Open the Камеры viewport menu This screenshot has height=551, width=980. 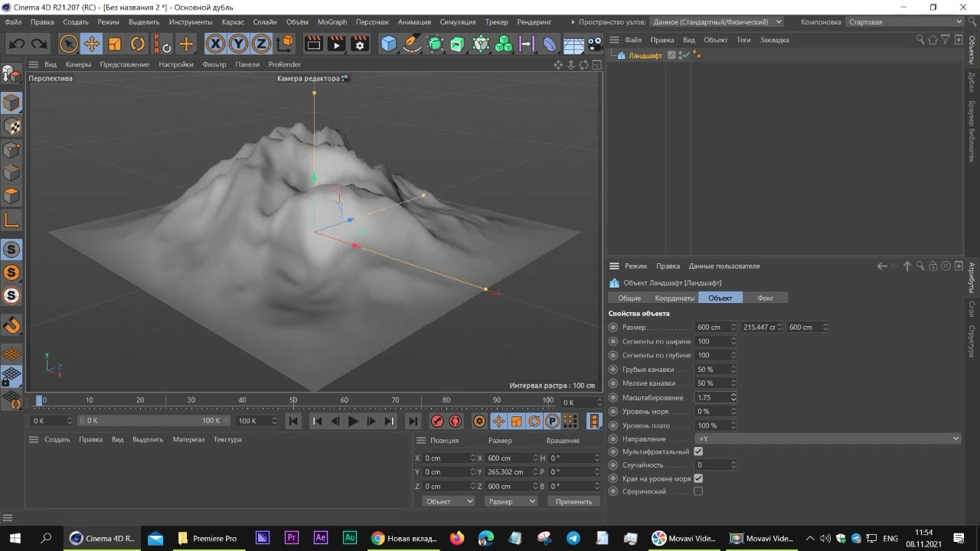pos(78,64)
